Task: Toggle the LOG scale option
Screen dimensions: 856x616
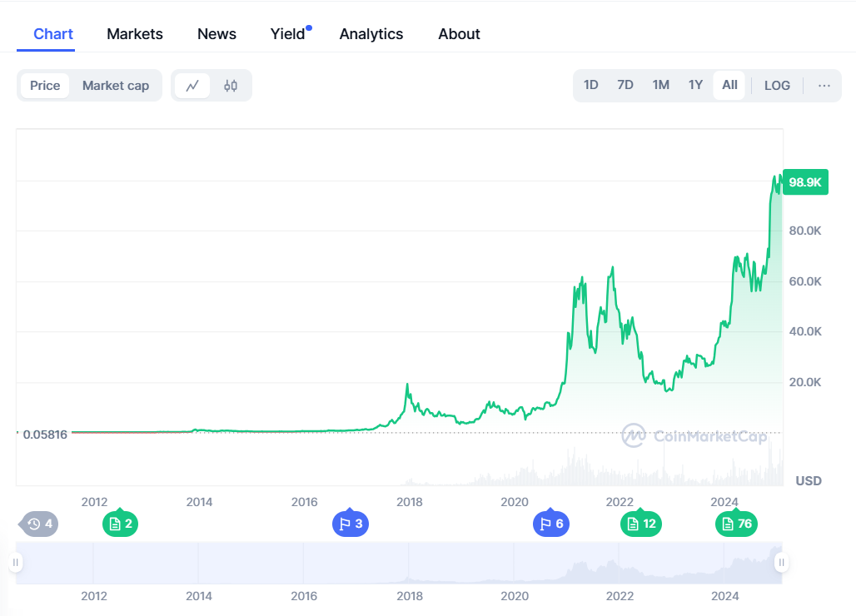Action: (777, 86)
